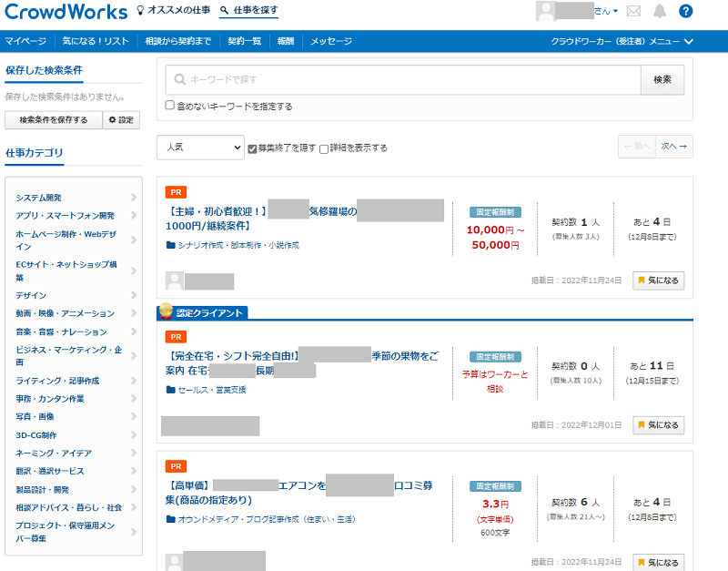
Task: Click オススメの仕事 header link
Action: (x=178, y=10)
